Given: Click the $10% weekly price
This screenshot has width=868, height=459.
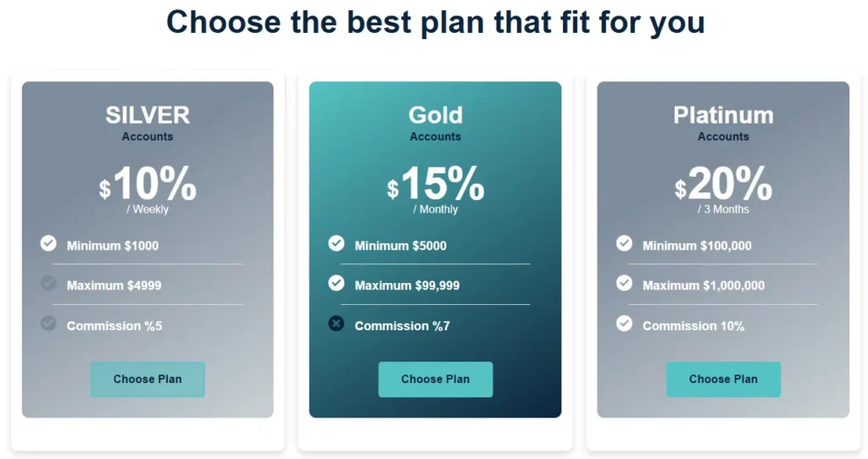Looking at the screenshot, I should 148,185.
